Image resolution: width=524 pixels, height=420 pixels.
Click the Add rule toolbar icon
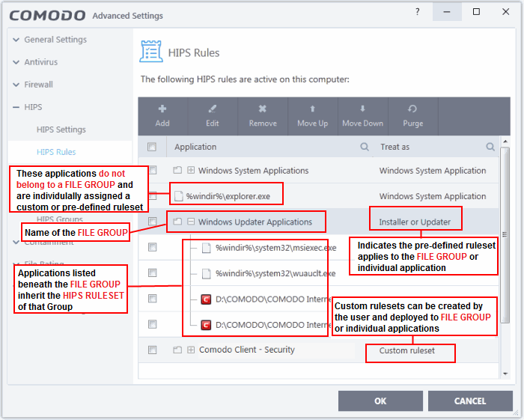162,109
